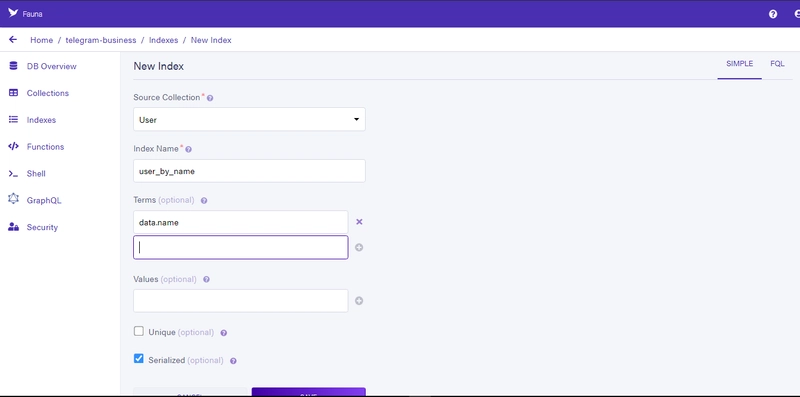
Task: Click the Values input field
Action: (x=241, y=301)
